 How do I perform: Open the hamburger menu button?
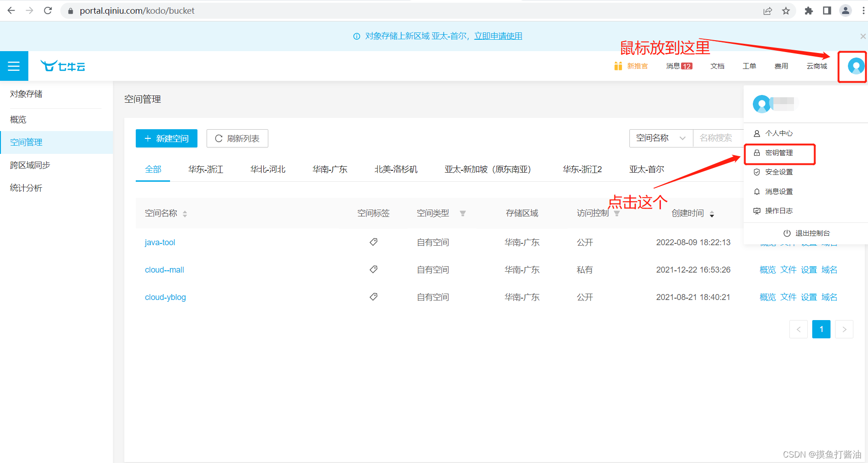click(x=14, y=66)
